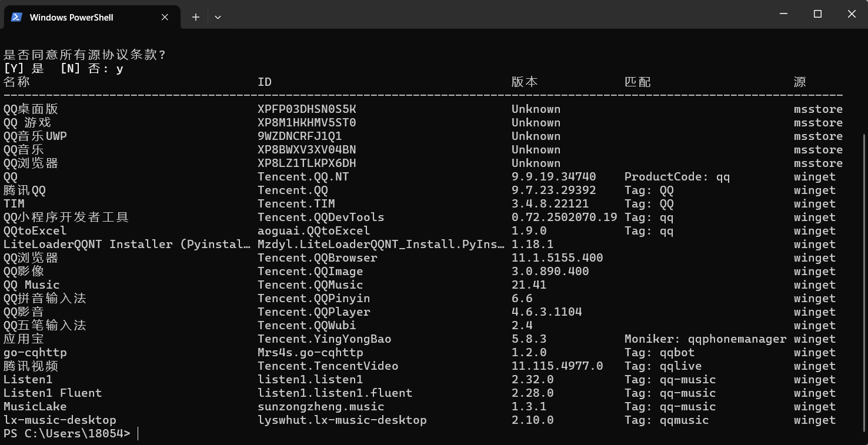Click the version 0.72.2502070.19
This screenshot has height=445, width=868.
click(565, 217)
